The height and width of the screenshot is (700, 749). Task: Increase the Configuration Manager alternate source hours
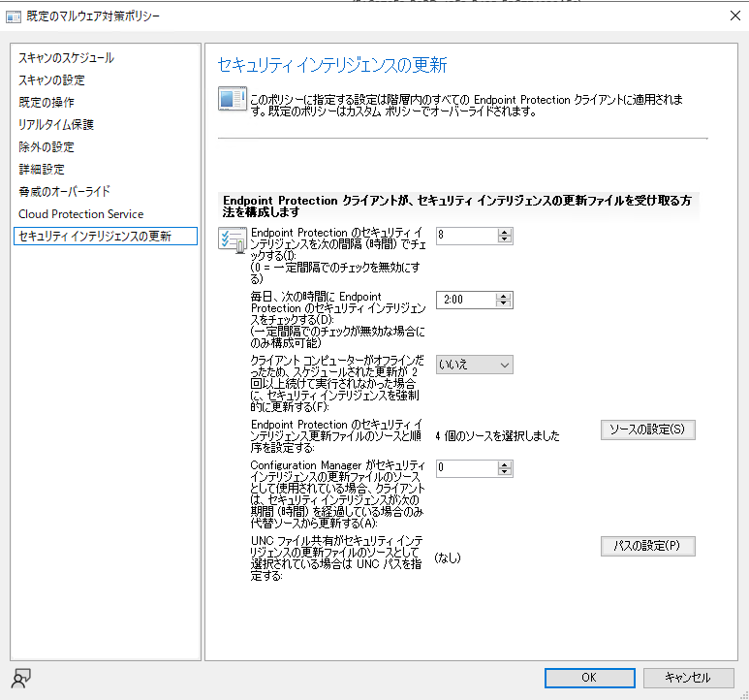(504, 463)
